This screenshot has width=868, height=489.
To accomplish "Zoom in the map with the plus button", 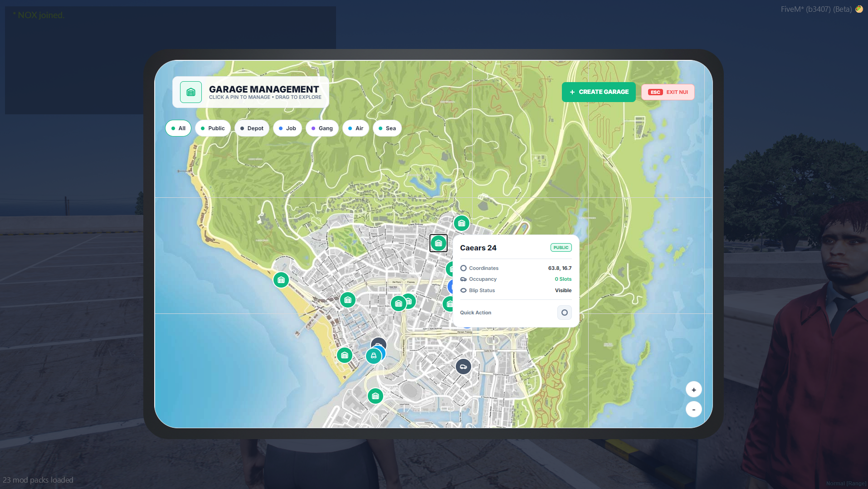I will point(694,390).
